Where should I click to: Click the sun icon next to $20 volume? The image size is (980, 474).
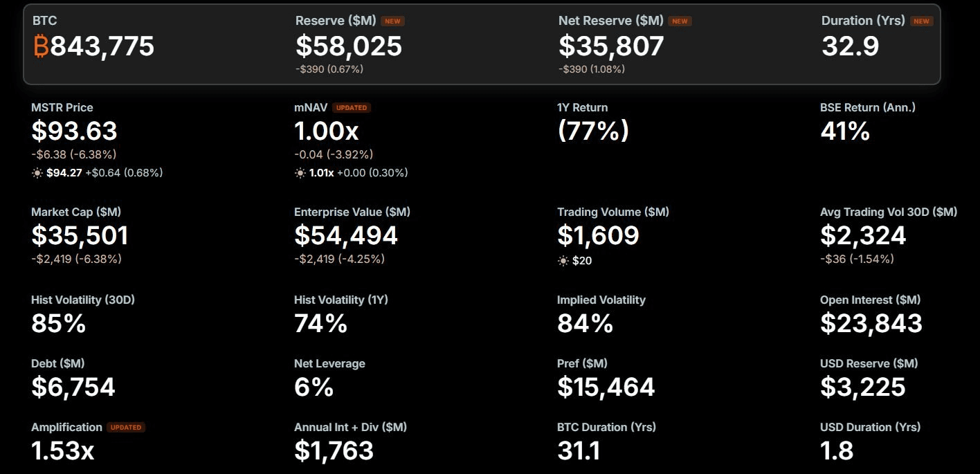tap(563, 261)
